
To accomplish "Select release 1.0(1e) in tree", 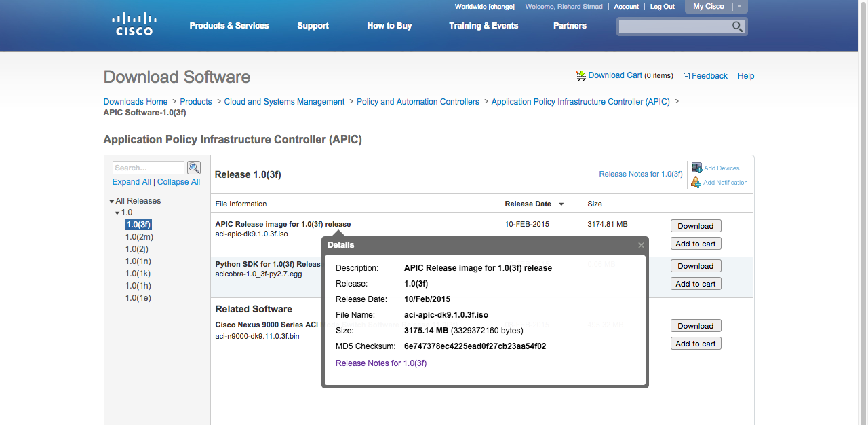I will click(x=138, y=298).
